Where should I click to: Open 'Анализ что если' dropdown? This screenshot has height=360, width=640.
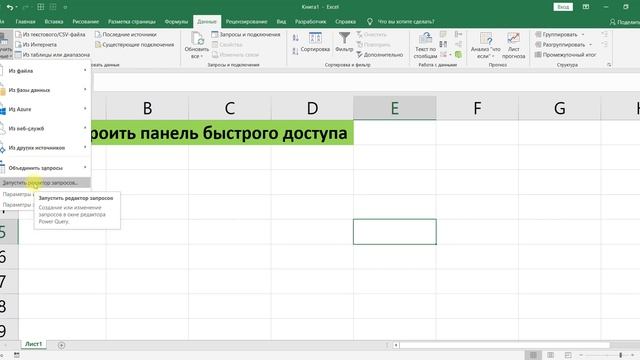coord(486,45)
